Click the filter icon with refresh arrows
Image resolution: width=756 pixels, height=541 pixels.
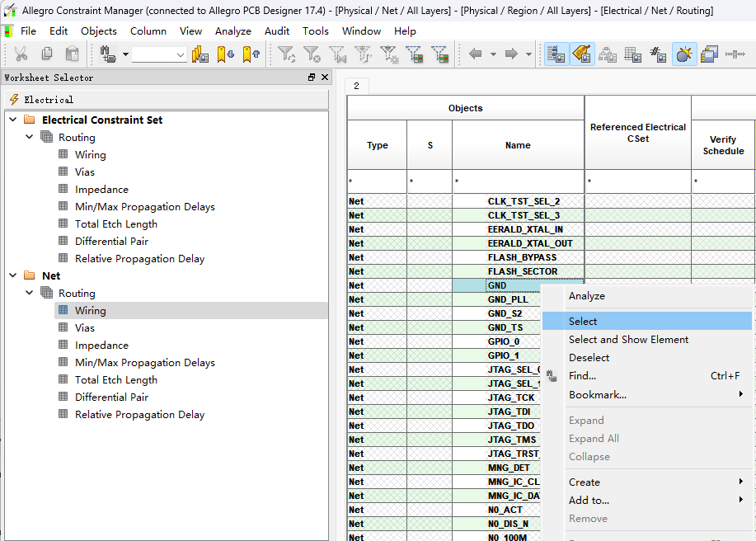point(287,54)
